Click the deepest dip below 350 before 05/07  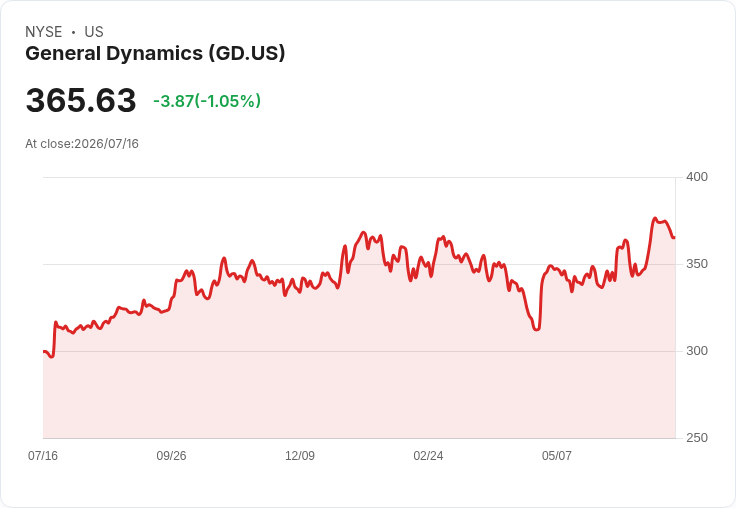point(537,330)
